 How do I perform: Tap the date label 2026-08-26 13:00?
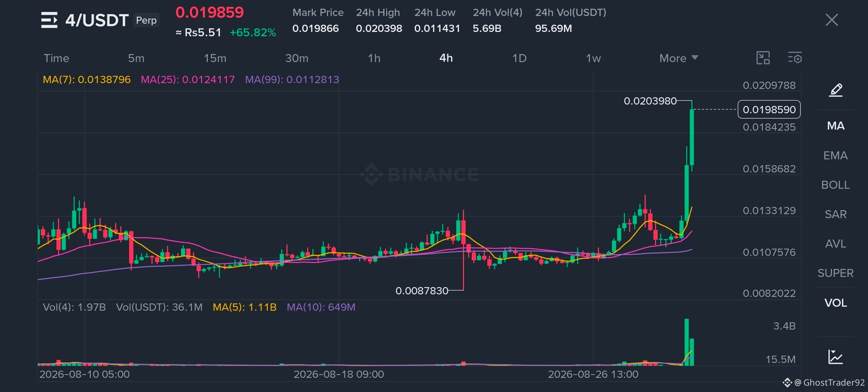593,374
